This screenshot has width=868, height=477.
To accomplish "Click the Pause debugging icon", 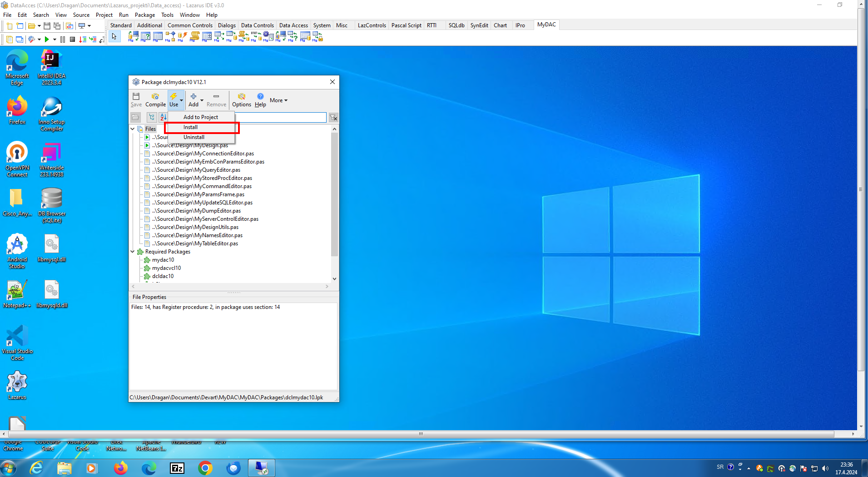I will 63,40.
